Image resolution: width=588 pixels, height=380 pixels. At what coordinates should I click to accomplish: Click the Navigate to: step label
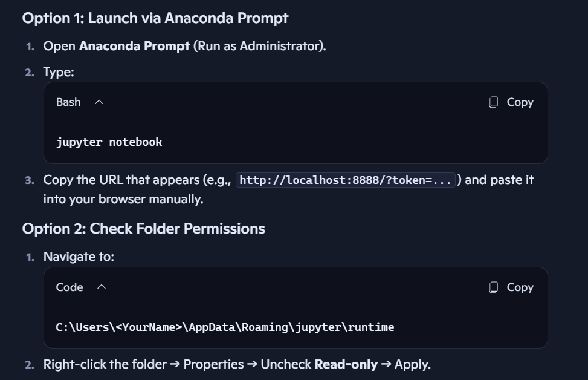pyautogui.click(x=79, y=257)
